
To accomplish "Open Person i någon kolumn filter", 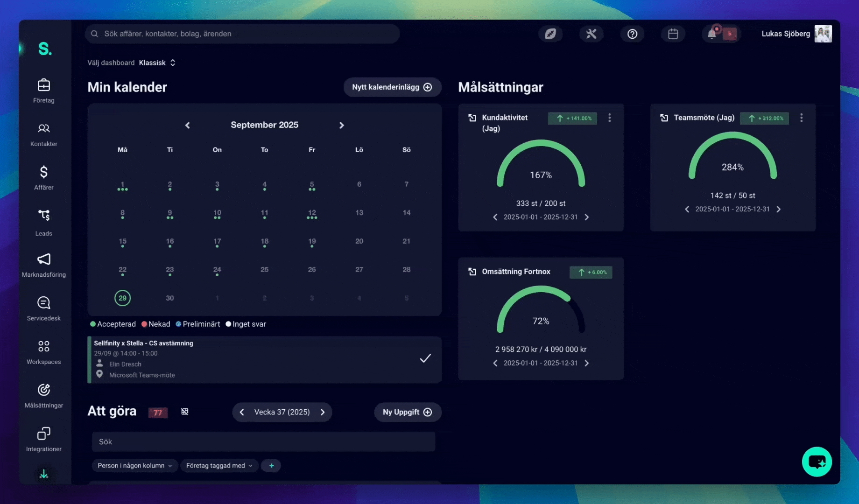I will pos(135,465).
